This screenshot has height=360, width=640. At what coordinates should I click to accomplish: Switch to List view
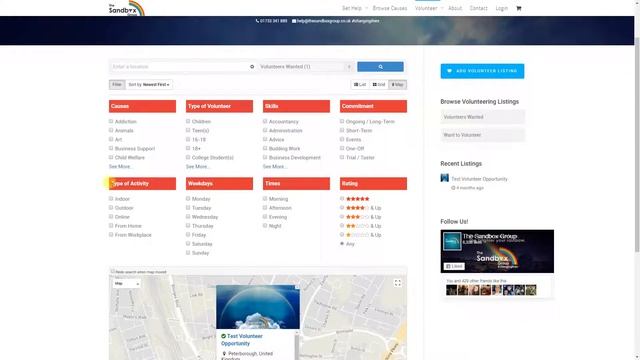tap(360, 84)
